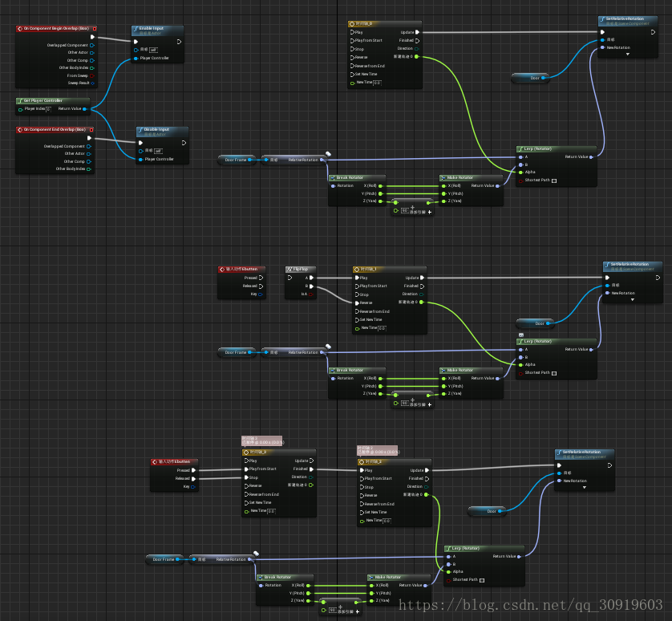Click the B output pin on FlipFlop
This screenshot has height=621, width=672.
(311, 286)
